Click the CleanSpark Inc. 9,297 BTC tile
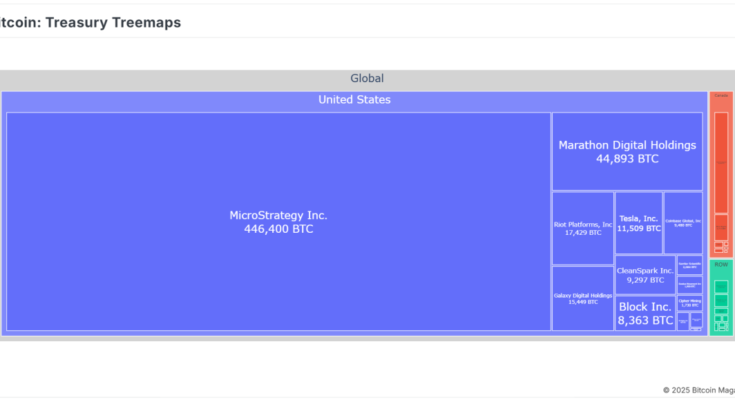Screen dimensions: 735x400 (645, 275)
